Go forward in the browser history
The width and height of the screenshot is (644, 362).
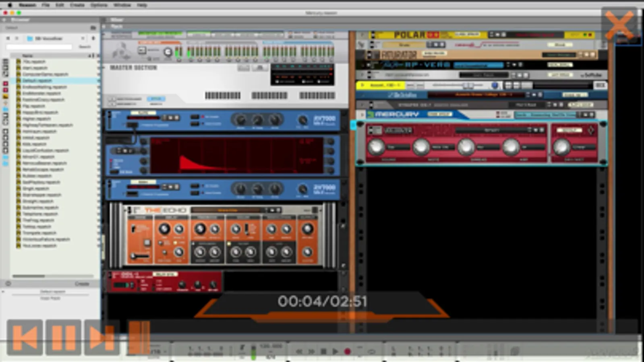(17, 38)
